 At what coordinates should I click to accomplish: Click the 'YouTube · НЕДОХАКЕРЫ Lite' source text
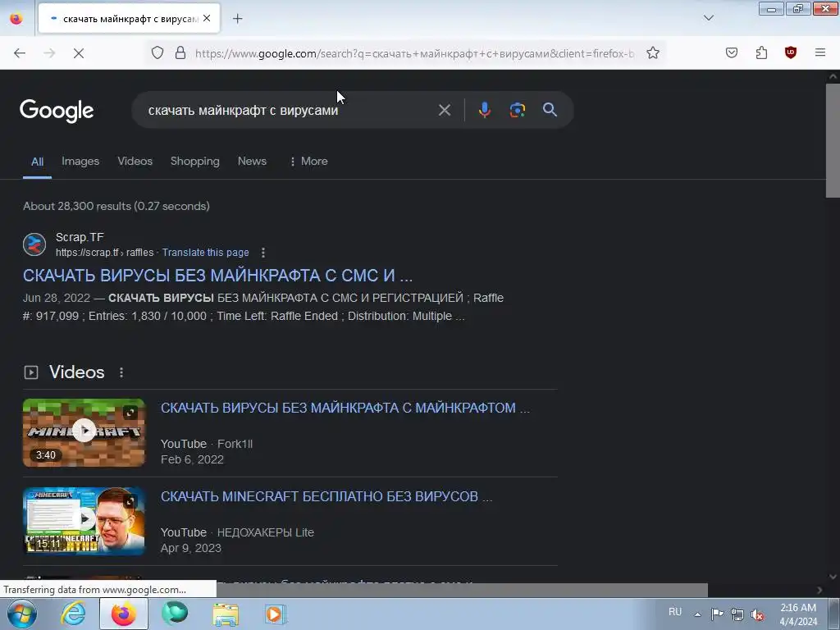pyautogui.click(x=237, y=532)
